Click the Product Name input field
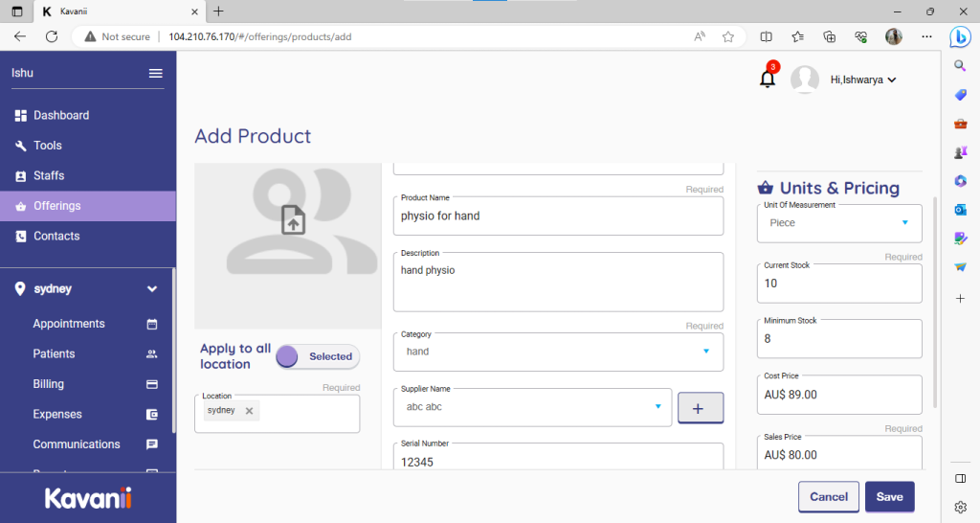Screen dimensions: 980x523 558,216
